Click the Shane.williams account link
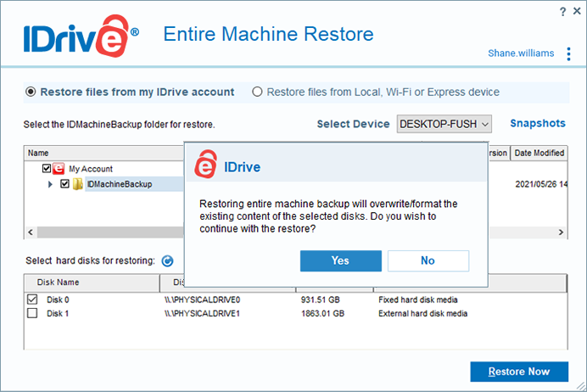Screen dimensions: 587x392 pyautogui.click(x=521, y=53)
